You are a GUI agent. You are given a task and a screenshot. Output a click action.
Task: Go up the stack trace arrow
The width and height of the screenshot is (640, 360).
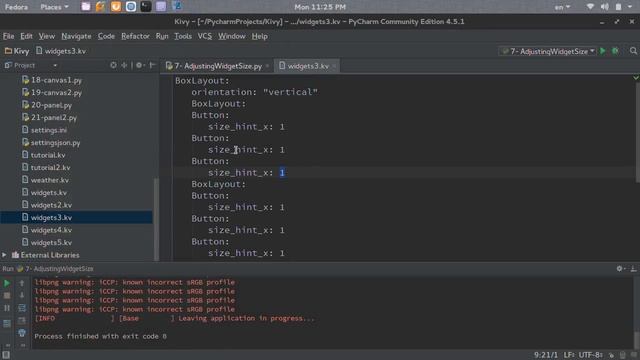(x=22, y=283)
